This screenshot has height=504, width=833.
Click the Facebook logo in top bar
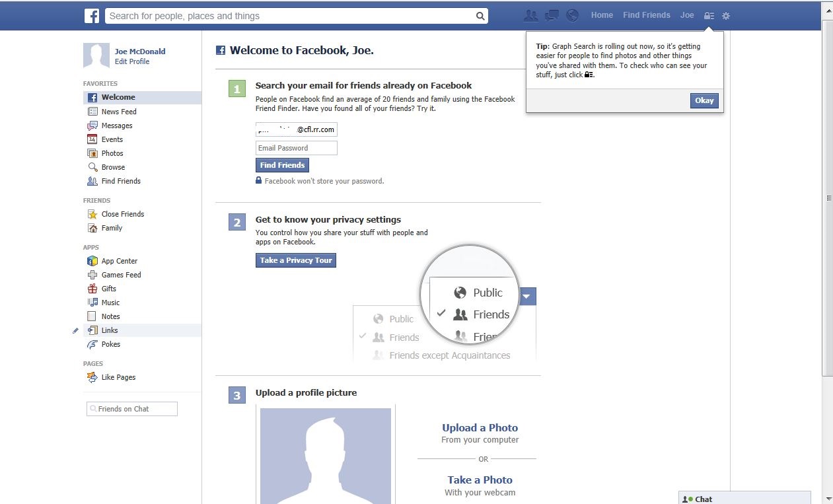coord(92,16)
